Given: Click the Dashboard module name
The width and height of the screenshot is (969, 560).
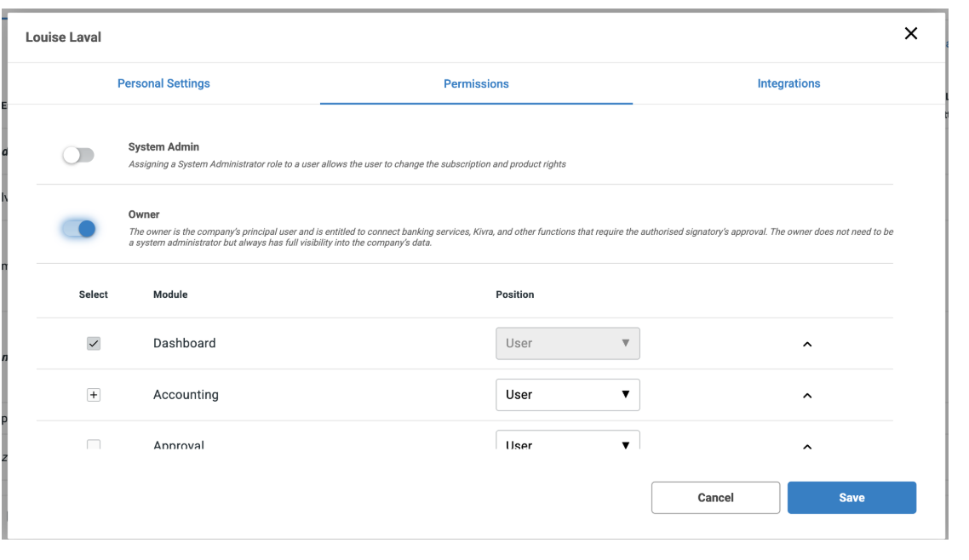Looking at the screenshot, I should [x=184, y=344].
